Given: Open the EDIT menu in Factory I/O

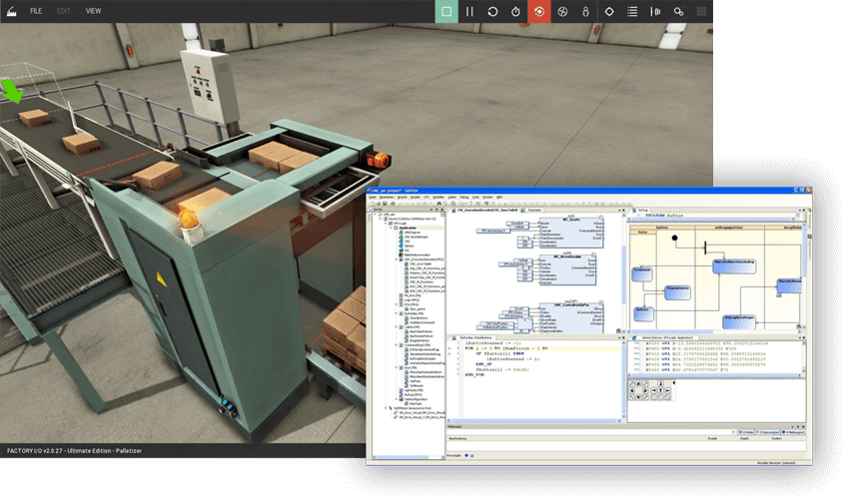Looking at the screenshot, I should click(64, 11).
